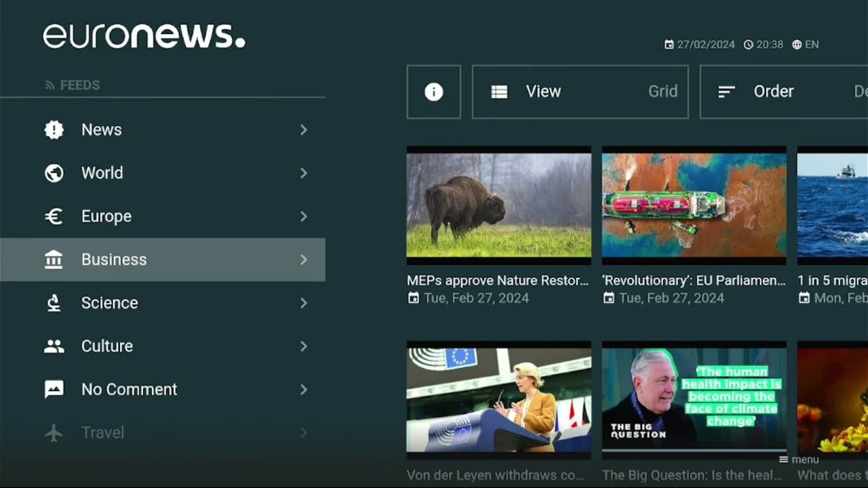Open the boat at sea thumbnail
The image size is (868, 488).
pos(833,205)
